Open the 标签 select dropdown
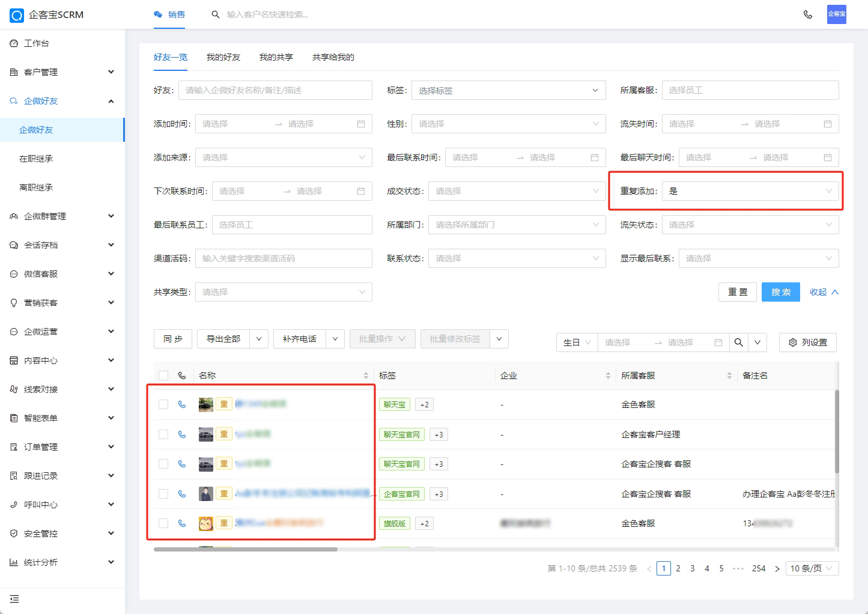 coord(508,90)
